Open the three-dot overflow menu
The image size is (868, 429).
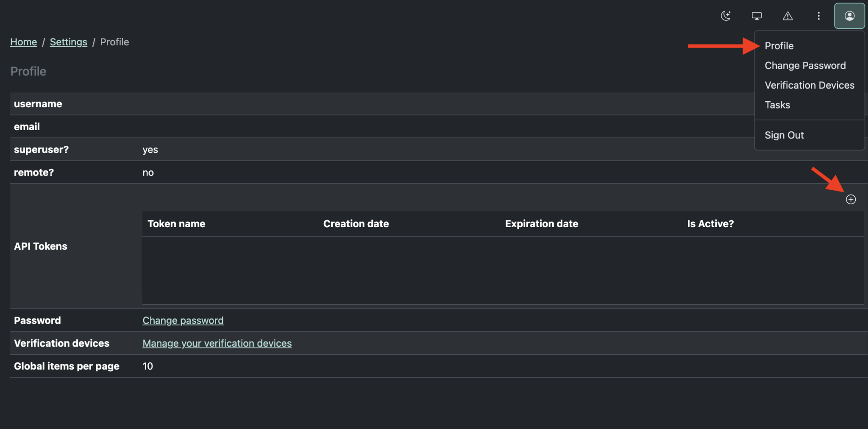(818, 16)
